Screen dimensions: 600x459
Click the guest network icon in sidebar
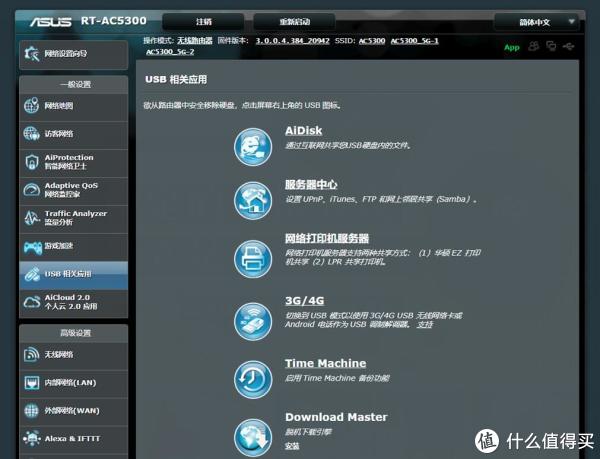tap(31, 133)
